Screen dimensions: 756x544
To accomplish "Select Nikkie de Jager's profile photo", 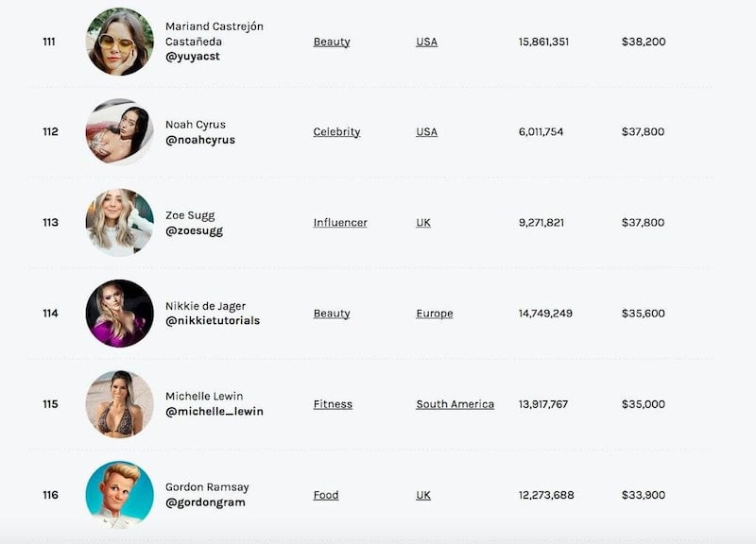I will point(120,314).
